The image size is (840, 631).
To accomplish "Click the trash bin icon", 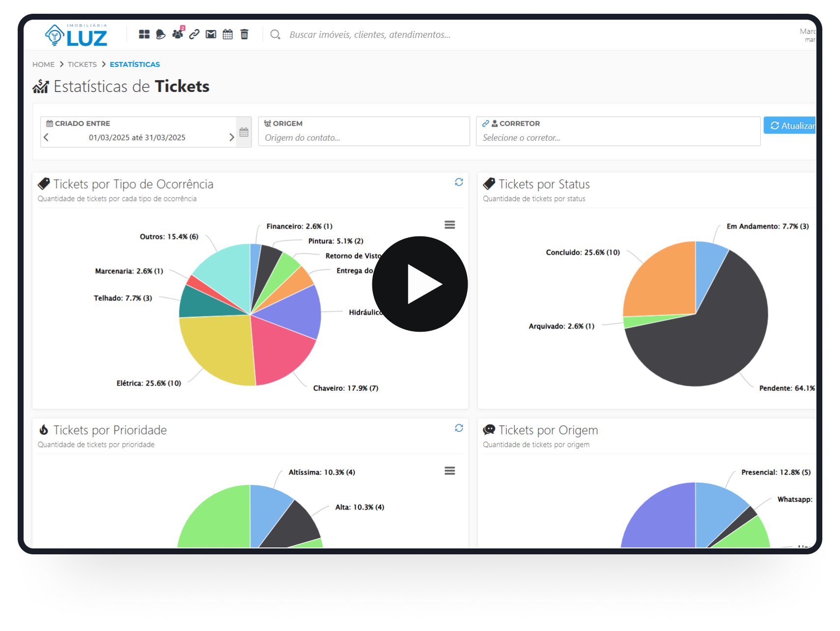I will [244, 34].
